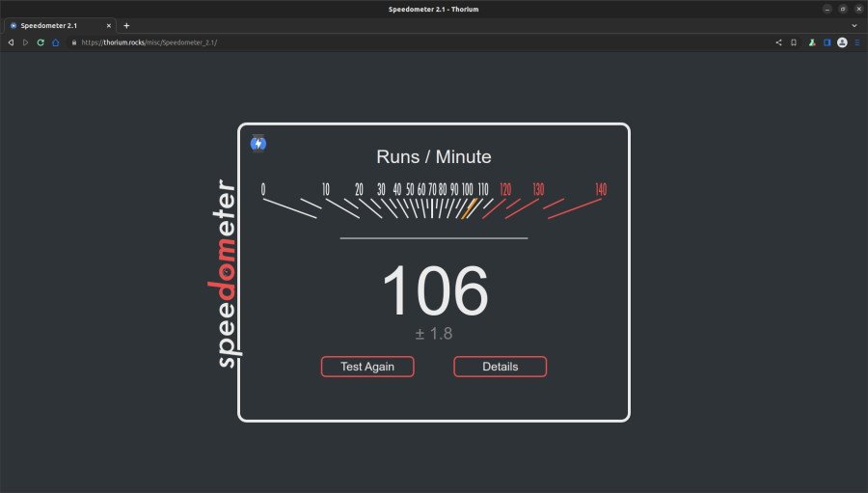Viewport: 868px width, 493px height.
Task: Go back to the previous page
Action: coord(11,42)
